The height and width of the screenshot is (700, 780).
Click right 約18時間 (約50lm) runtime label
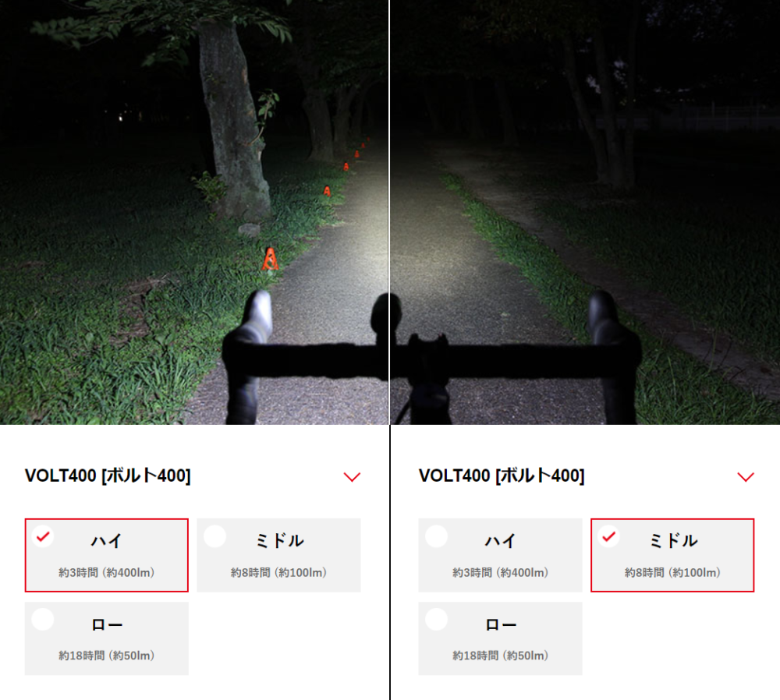[500, 656]
